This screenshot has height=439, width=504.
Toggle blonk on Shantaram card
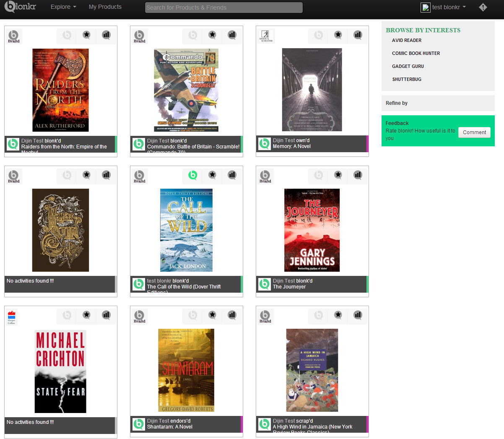pyautogui.click(x=193, y=315)
